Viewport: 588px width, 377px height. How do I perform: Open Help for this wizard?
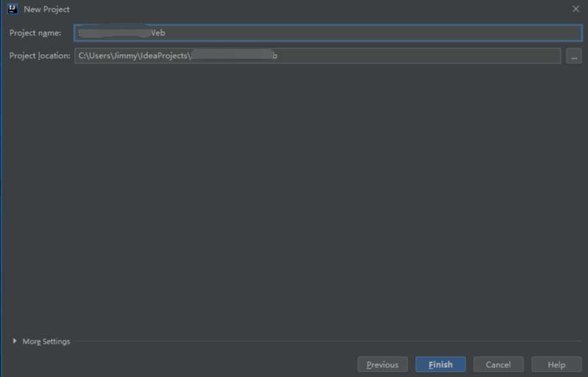pos(557,364)
